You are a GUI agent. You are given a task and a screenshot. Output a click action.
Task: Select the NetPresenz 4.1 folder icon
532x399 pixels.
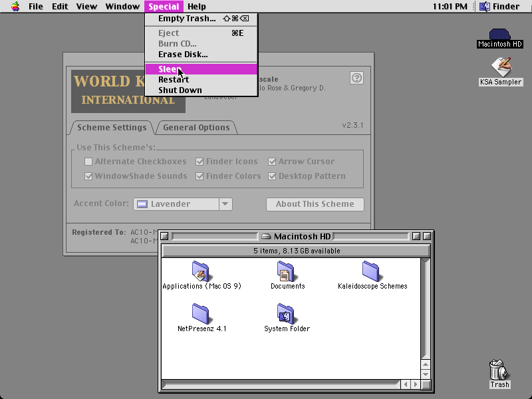(201, 313)
